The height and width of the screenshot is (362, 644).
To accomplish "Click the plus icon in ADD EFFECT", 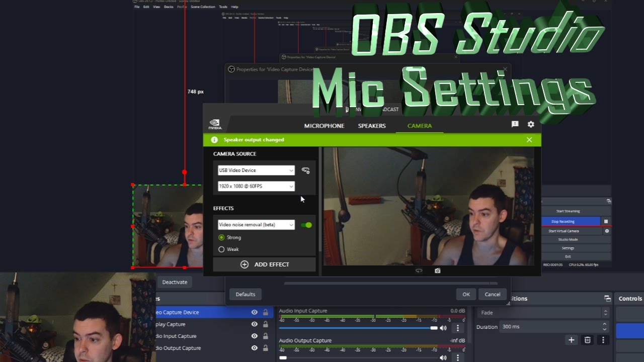I will coord(245,264).
